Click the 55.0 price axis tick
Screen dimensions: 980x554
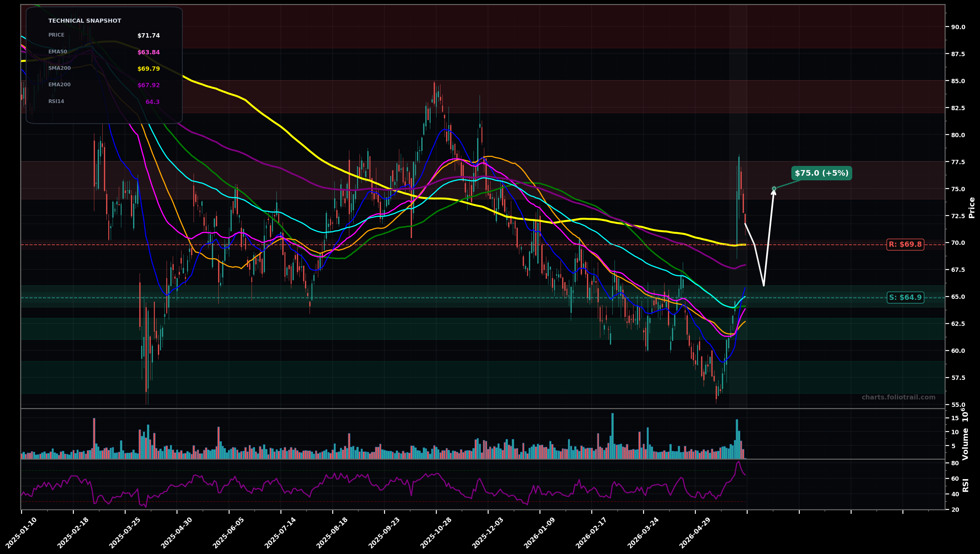pyautogui.click(x=958, y=405)
